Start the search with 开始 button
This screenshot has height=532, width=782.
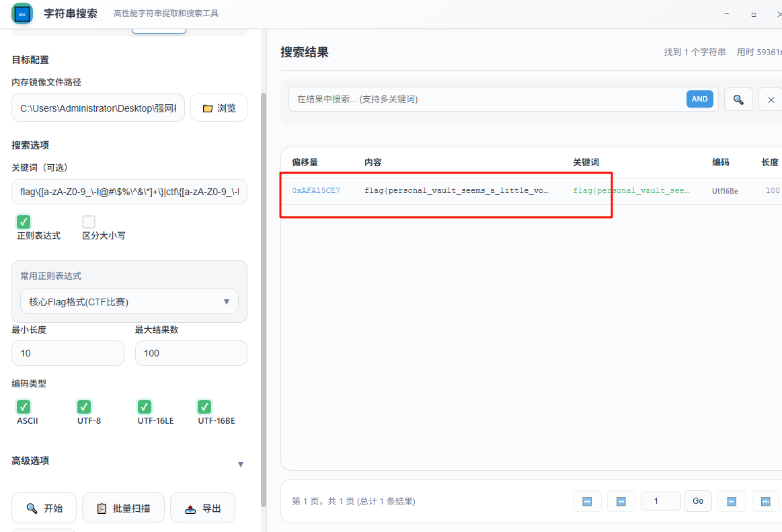coord(44,508)
